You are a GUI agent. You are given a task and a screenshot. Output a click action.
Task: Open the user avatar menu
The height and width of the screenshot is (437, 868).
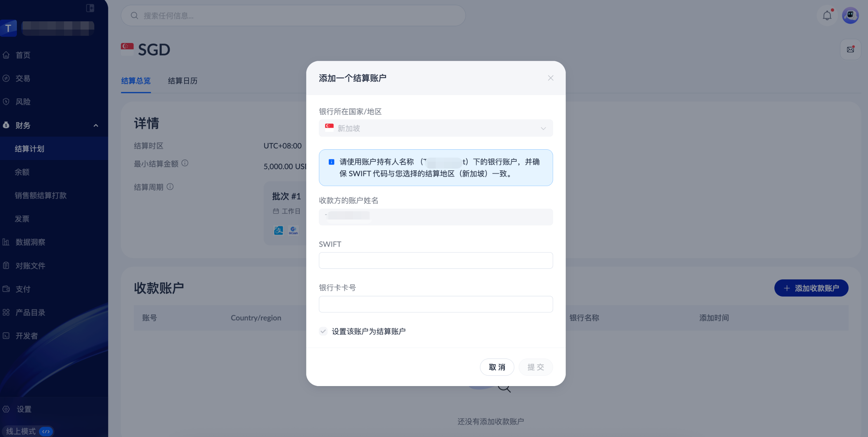click(850, 15)
